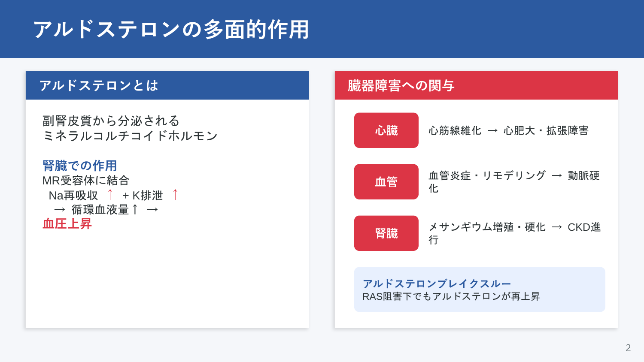The image size is (644, 362).
Task: Click the slide title アルドステロンの多面的作用
Action: point(171,30)
